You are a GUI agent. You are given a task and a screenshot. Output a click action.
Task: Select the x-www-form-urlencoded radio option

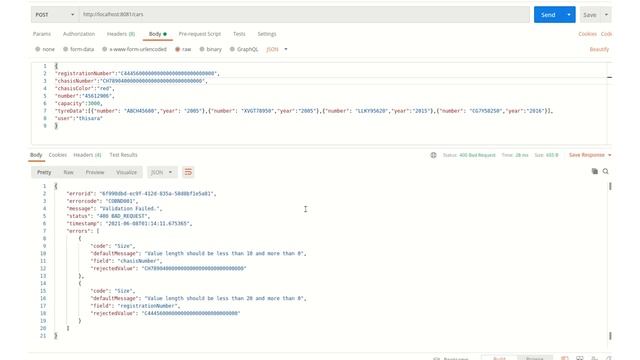coord(104,49)
